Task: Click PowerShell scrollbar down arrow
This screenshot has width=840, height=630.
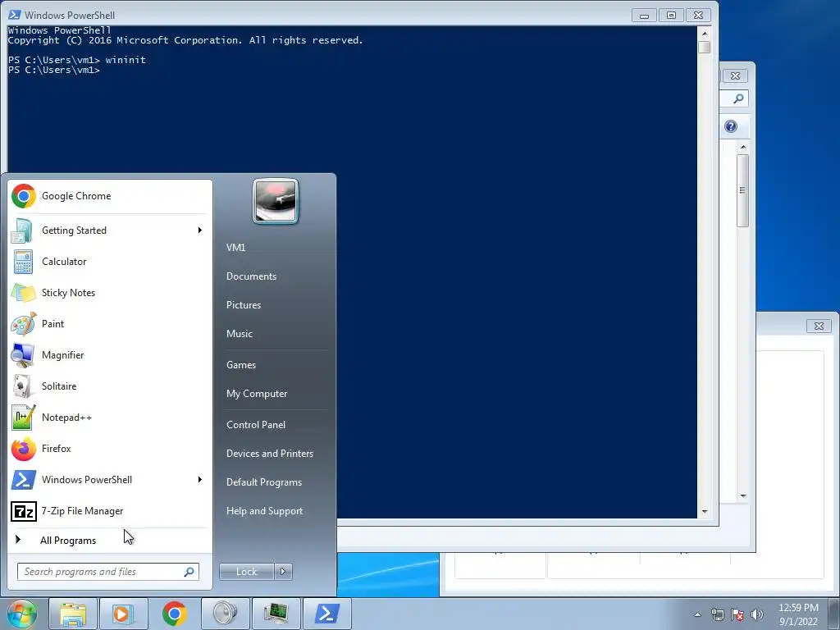Action: tap(705, 512)
